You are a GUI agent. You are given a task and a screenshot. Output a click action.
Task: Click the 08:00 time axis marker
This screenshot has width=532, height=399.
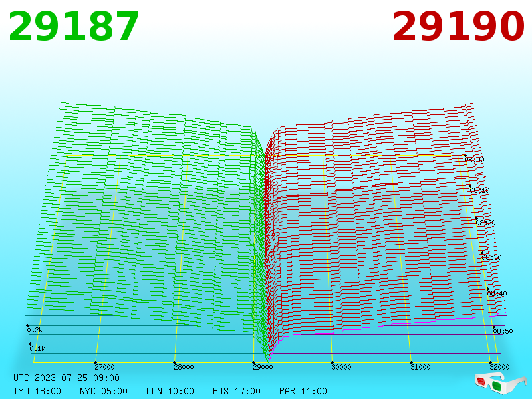click(474, 160)
